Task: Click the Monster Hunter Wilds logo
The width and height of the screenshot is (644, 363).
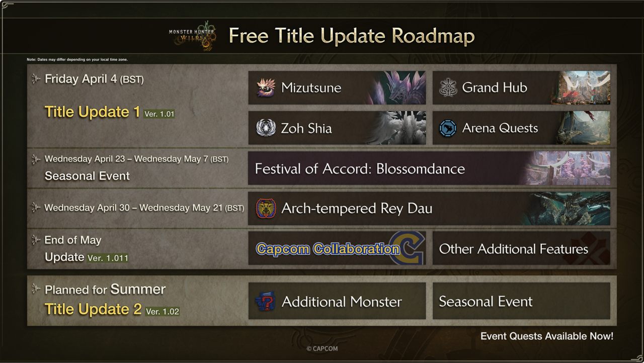Action: (x=193, y=36)
